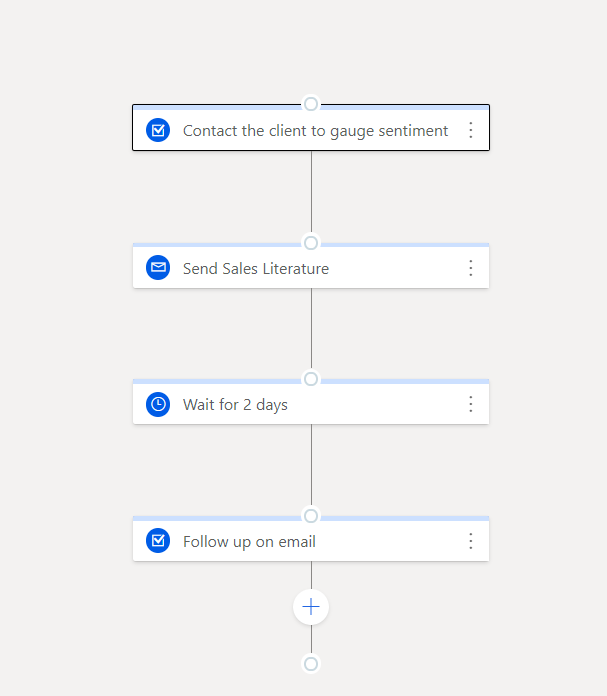The width and height of the screenshot is (607, 696).
Task: Select the Wait for 2 days step title
Action: [235, 405]
